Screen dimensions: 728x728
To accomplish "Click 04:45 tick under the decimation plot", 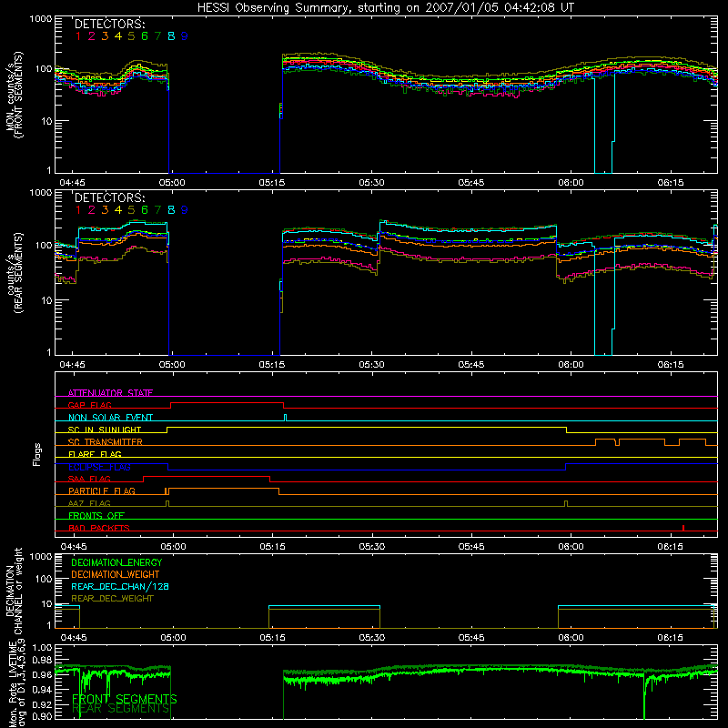I will pos(74,638).
